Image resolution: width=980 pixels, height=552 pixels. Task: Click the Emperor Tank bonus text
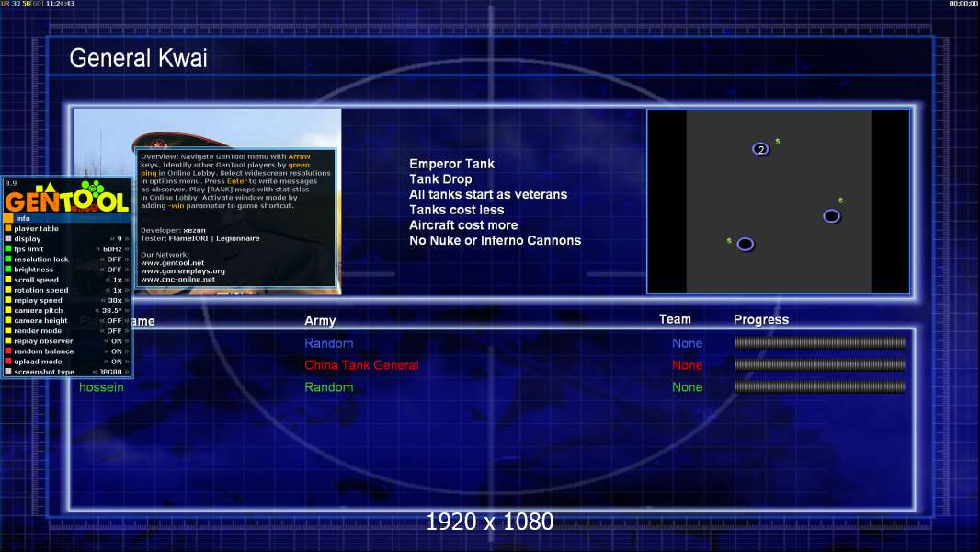452,164
